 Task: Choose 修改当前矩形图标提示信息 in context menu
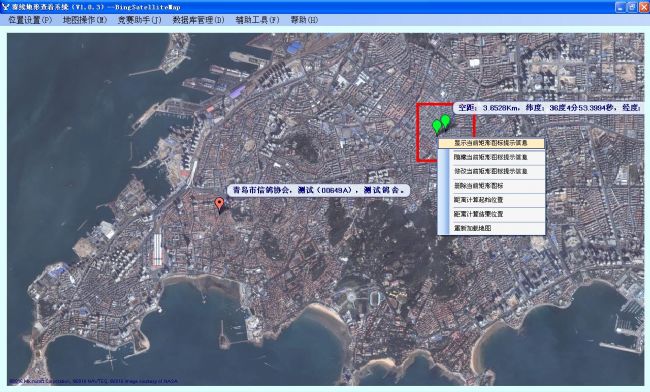[x=491, y=171]
